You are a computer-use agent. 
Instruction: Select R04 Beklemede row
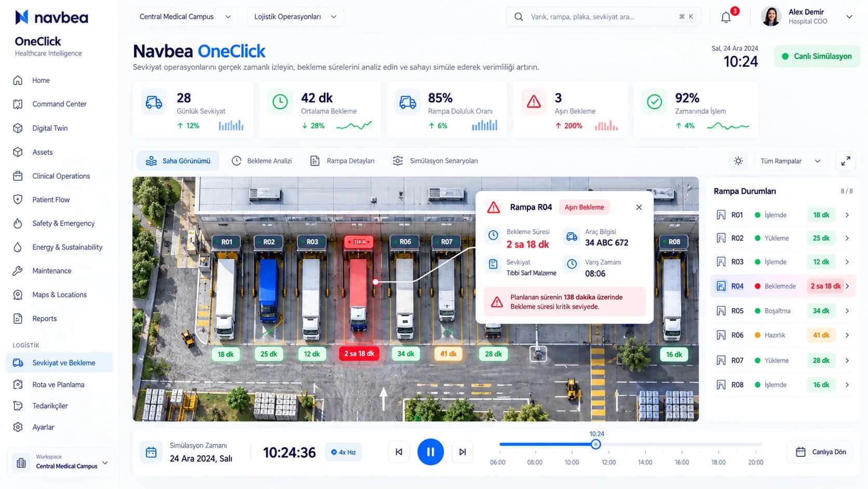click(x=782, y=286)
